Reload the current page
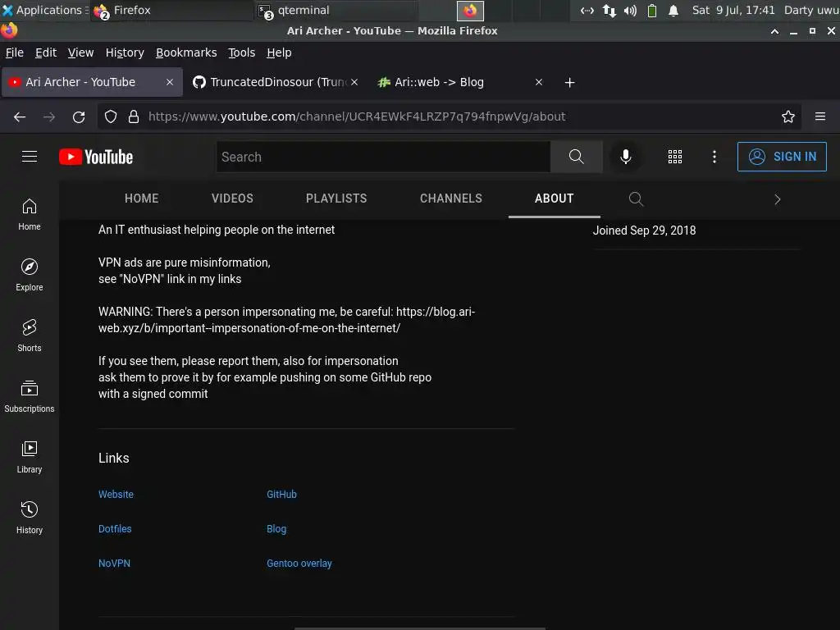840x630 pixels. coord(79,116)
